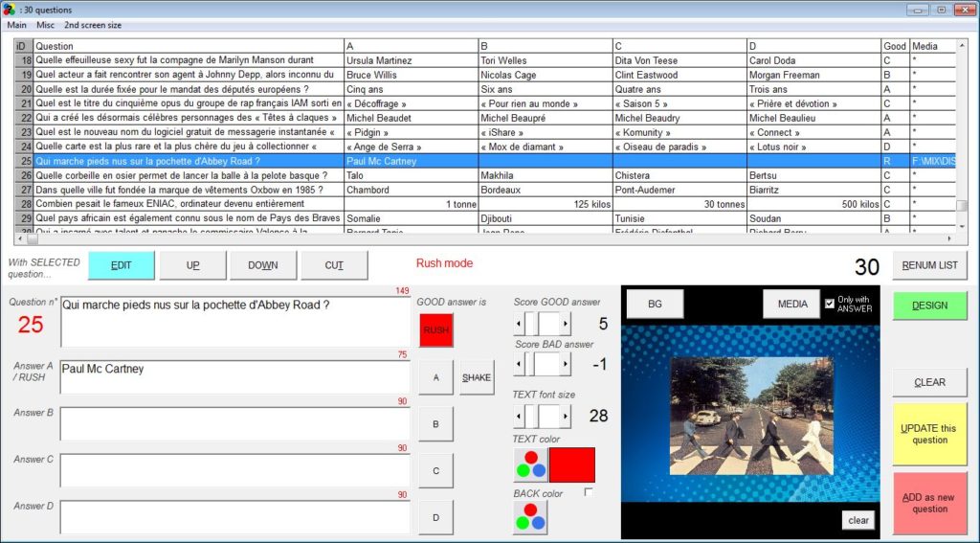Click the Question column header
Image resolution: width=980 pixels, height=543 pixels.
point(189,46)
